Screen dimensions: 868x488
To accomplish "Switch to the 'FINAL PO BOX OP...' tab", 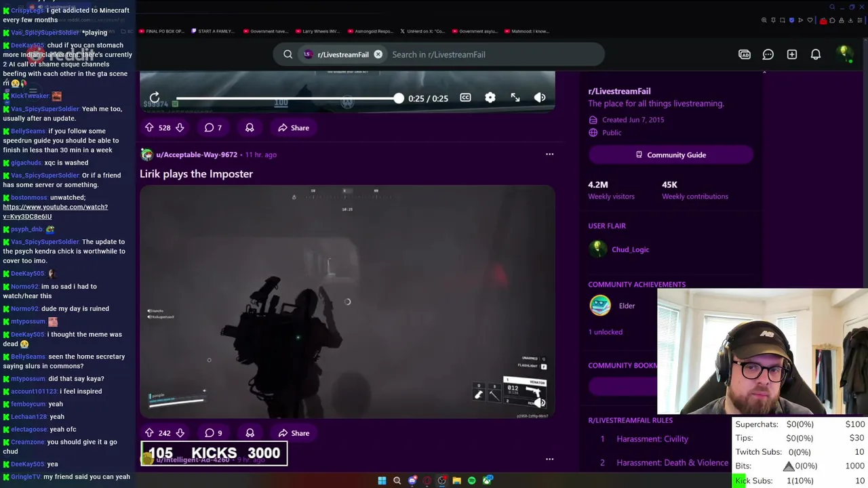I will click(x=162, y=31).
